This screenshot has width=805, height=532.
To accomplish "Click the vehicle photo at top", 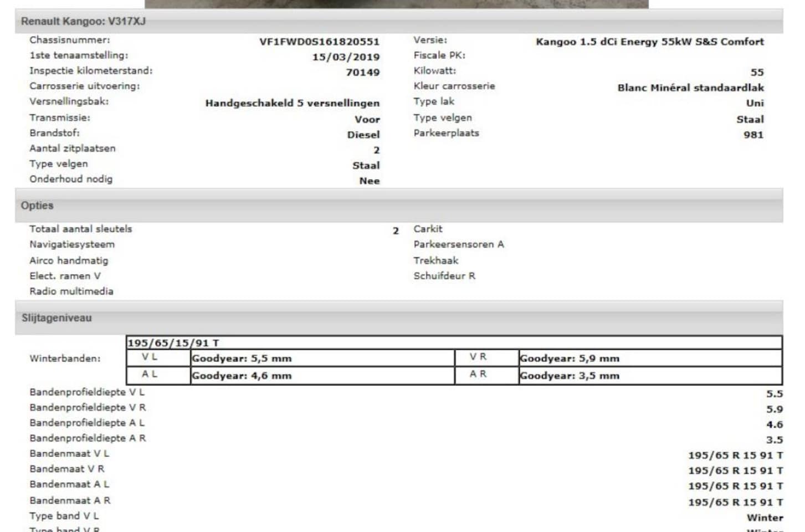I will click(x=396, y=4).
